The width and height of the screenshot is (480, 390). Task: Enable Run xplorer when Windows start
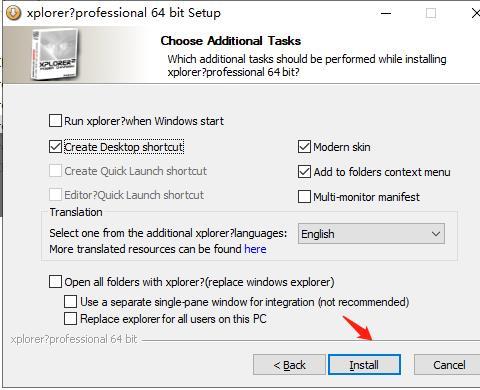click(x=55, y=121)
